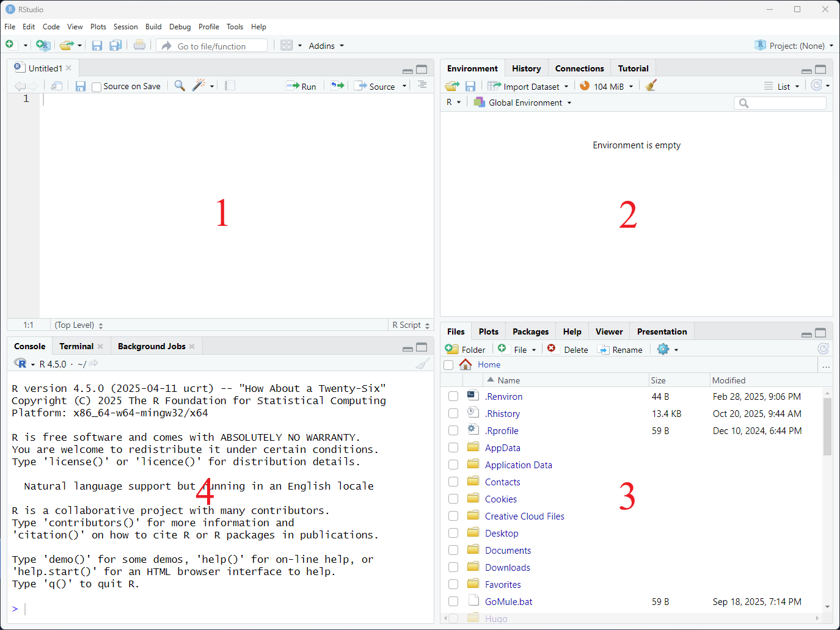
Task: Click the print icon on the main toolbar
Action: [x=139, y=45]
